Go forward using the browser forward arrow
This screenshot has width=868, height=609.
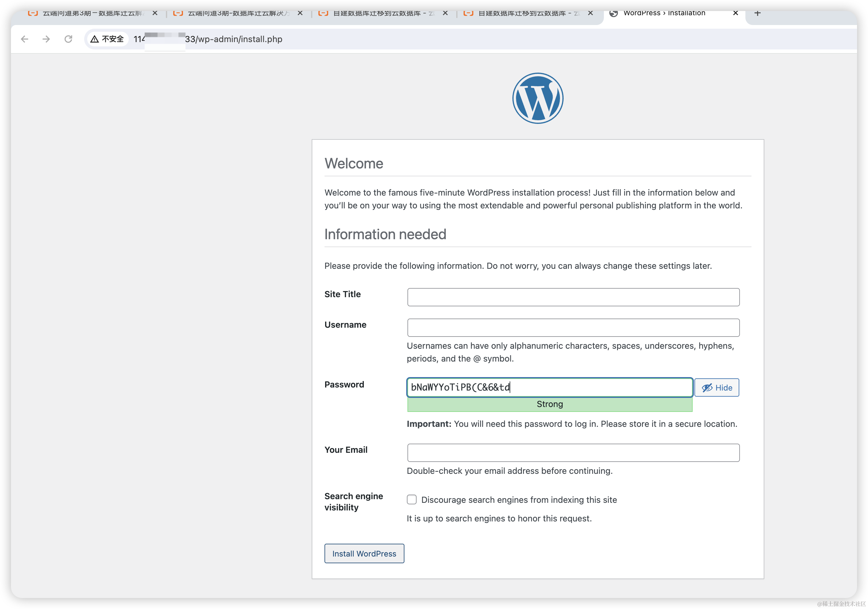46,39
